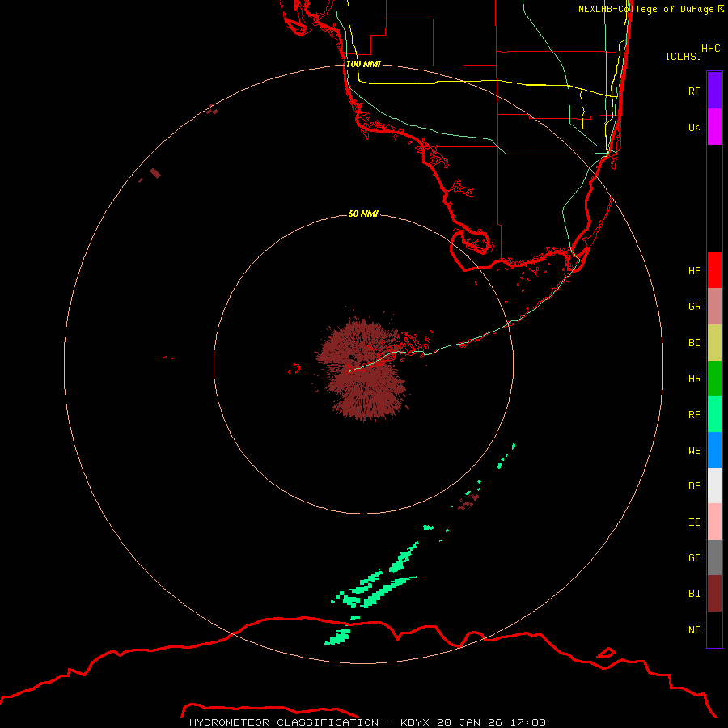Click the IC pink legend swatch
This screenshot has height=728, width=728.
point(714,522)
